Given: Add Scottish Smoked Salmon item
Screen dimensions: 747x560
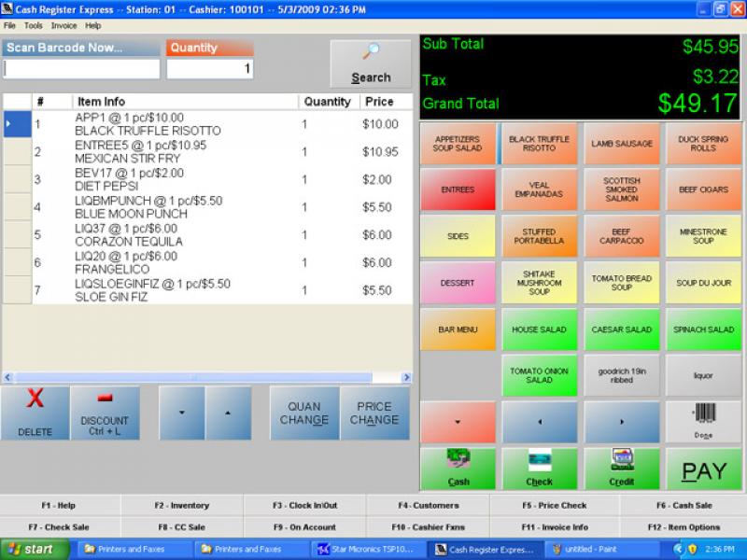Looking at the screenshot, I should click(x=622, y=189).
